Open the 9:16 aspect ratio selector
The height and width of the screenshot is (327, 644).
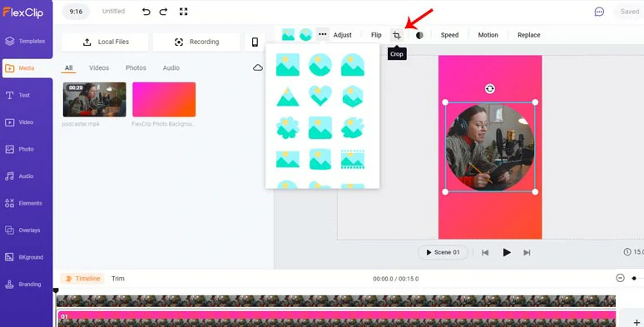[76, 12]
